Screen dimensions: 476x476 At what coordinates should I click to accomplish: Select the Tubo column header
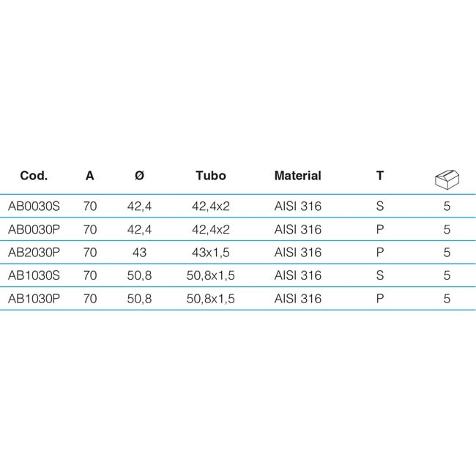[211, 176]
